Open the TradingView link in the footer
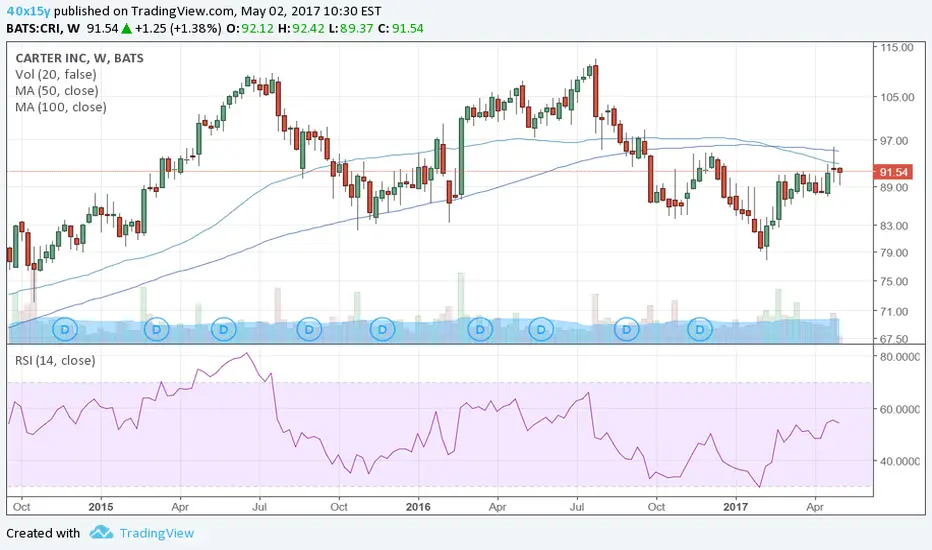The image size is (932, 550). [157, 533]
